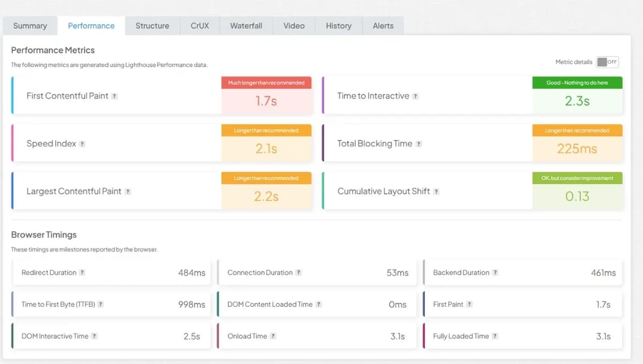
Task: Click the Performance Metrics heading
Action: tap(53, 50)
